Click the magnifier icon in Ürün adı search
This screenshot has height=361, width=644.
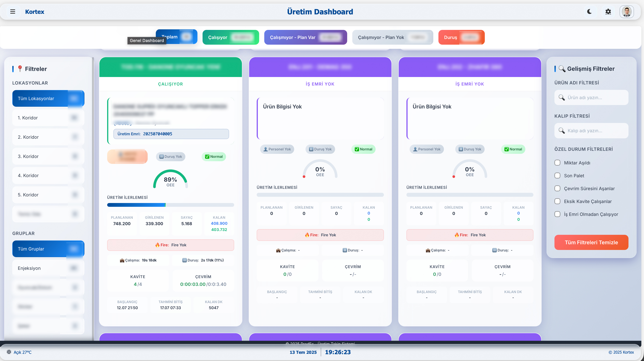pos(562,97)
